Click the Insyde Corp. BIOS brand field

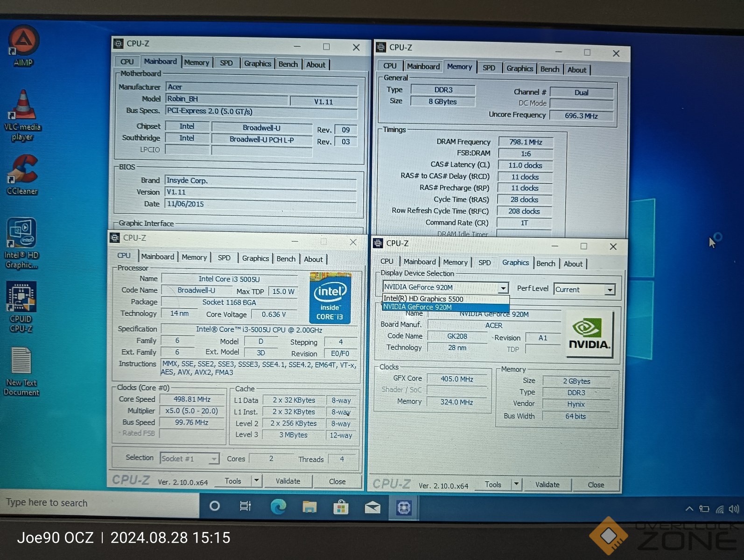260,181
